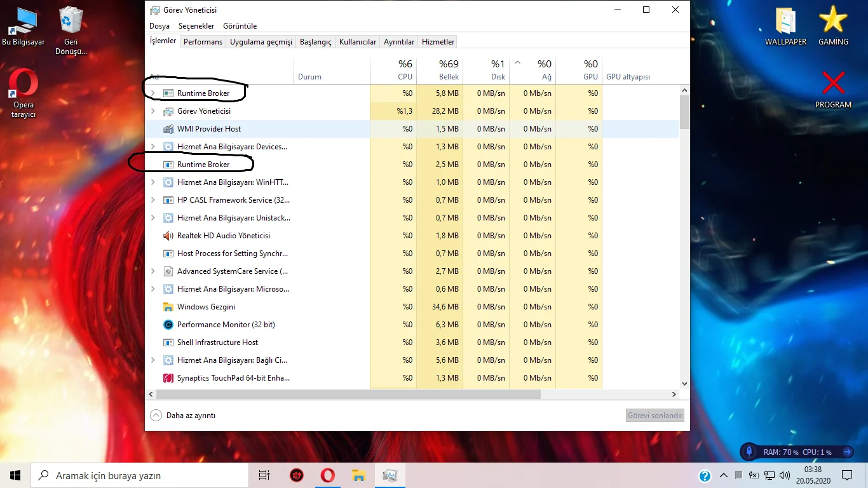Select the PROGRAM red X desktop icon
Image resolution: width=868 pixels, height=488 pixels.
pyautogui.click(x=833, y=90)
